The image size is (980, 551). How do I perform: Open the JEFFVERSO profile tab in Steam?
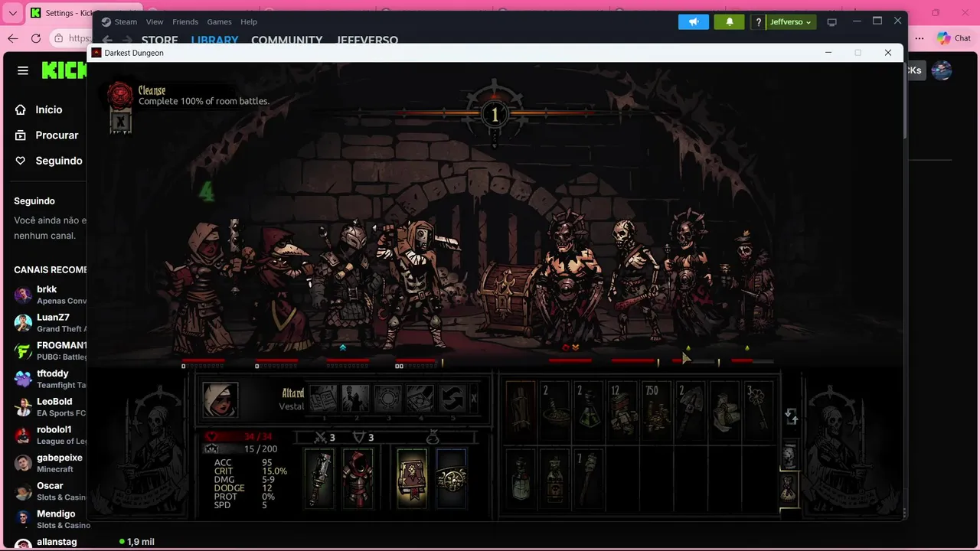pyautogui.click(x=367, y=40)
